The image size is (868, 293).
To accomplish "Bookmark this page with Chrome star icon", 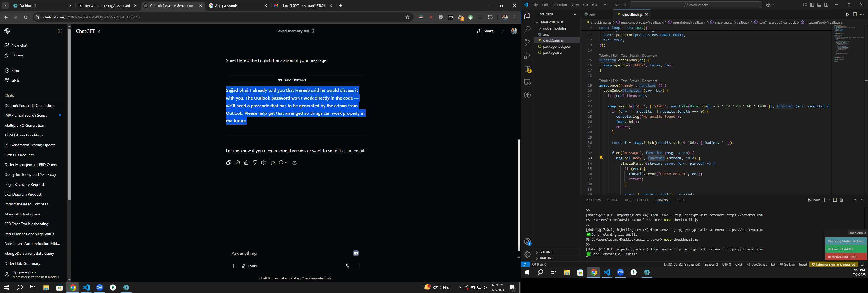I will pos(407,17).
